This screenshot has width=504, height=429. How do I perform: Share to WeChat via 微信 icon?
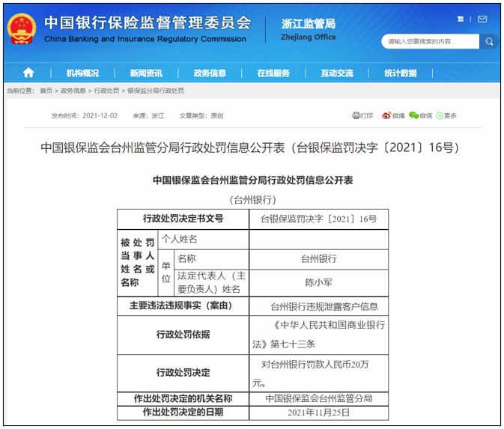click(x=421, y=115)
